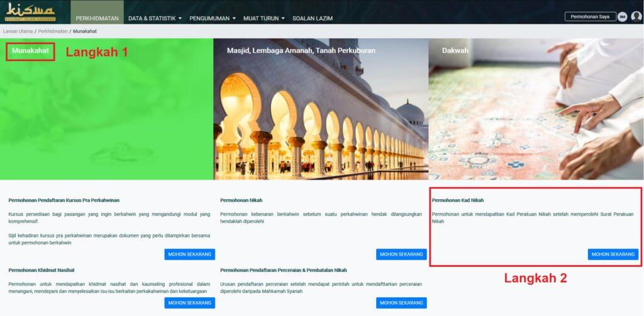Expand the Data & Statistik dropdown
Screen dimensions: 644x316
click(155, 18)
